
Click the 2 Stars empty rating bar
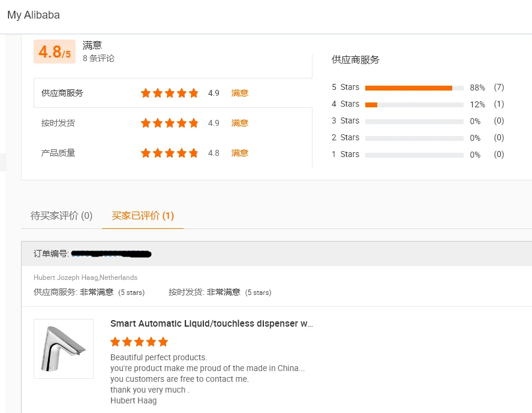pyautogui.click(x=414, y=138)
